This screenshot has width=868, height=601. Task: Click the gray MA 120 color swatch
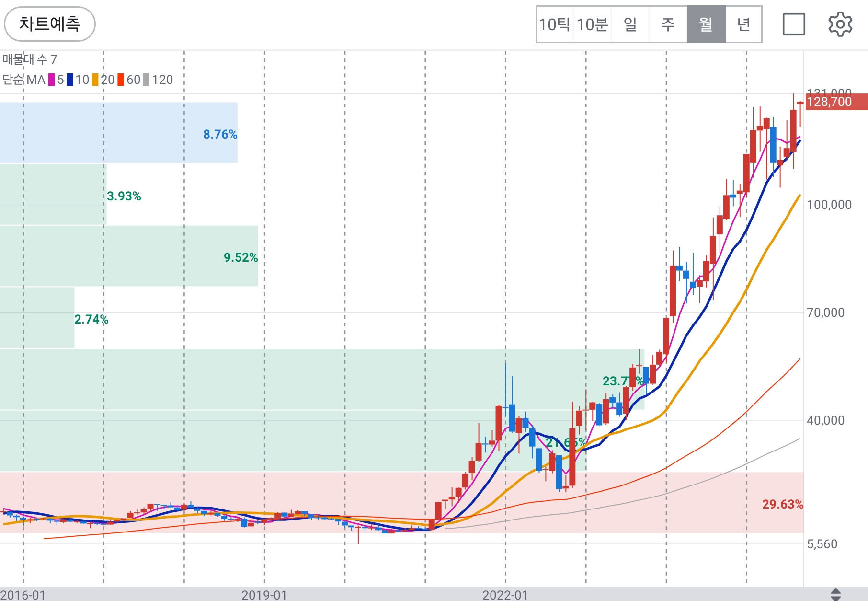(x=146, y=80)
